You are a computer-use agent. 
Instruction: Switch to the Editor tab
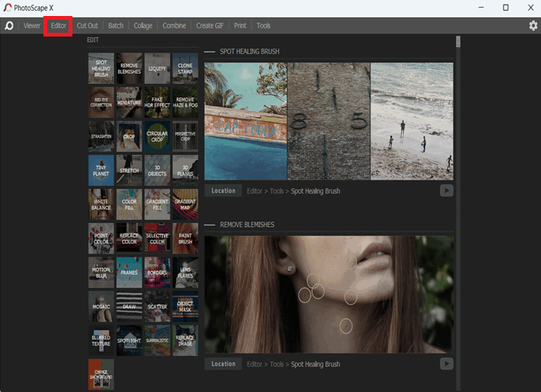59,26
